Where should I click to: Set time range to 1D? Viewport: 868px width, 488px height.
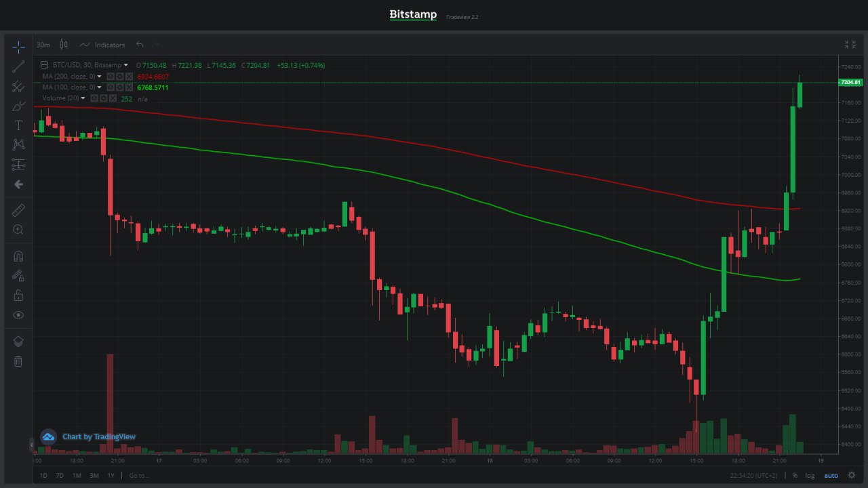(43, 475)
